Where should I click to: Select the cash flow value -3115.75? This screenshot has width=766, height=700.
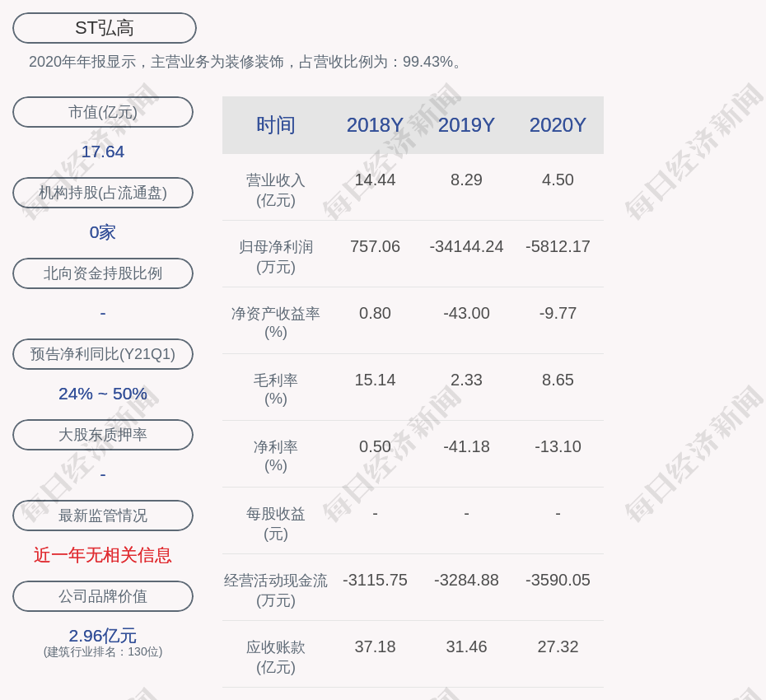pyautogui.click(x=375, y=580)
